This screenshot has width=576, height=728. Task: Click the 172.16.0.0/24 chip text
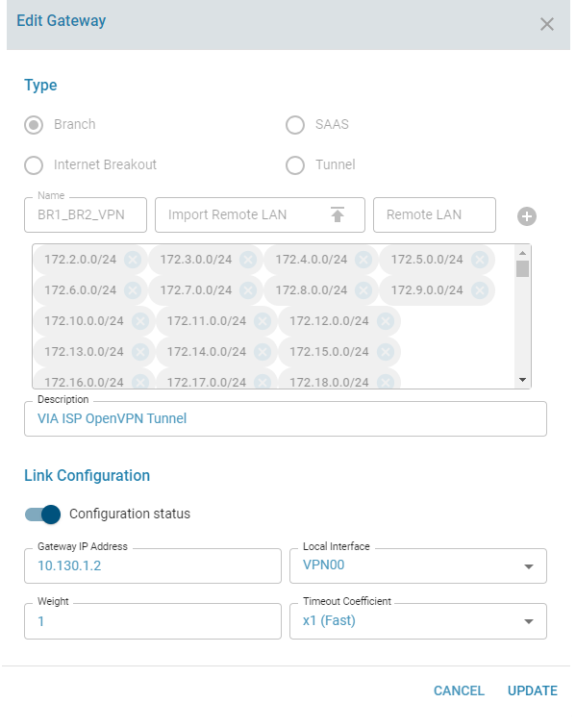pyautogui.click(x=84, y=383)
